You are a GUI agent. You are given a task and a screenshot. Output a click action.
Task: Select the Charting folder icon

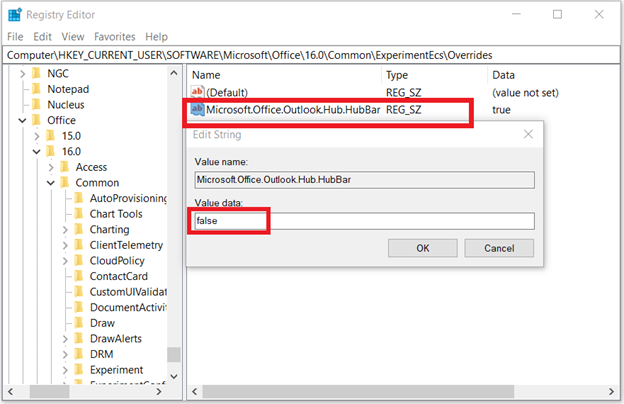click(79, 229)
